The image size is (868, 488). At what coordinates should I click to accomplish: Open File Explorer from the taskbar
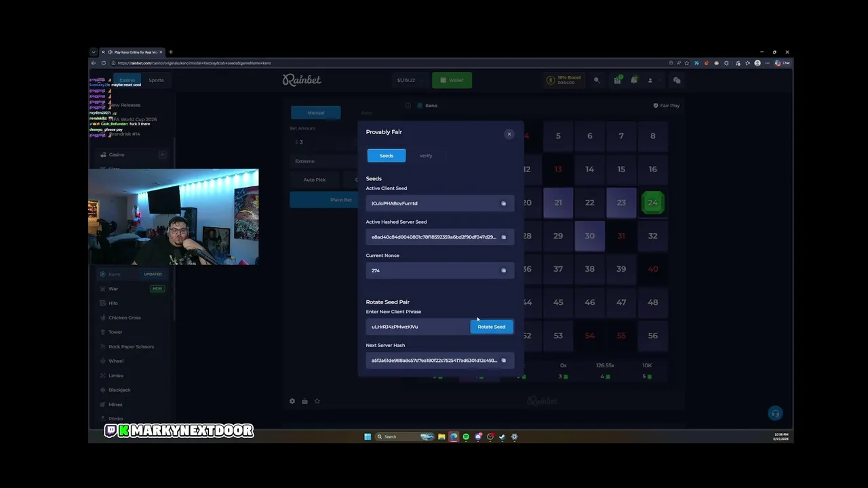[441, 436]
